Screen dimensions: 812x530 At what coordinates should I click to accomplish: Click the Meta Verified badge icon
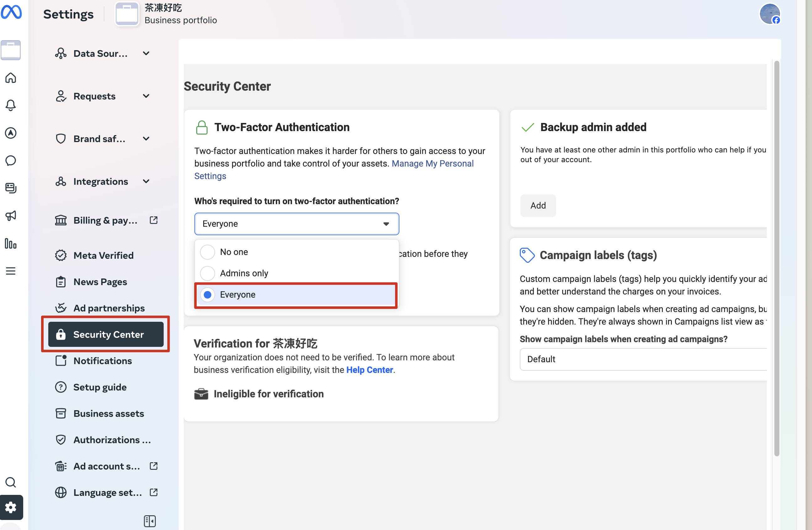point(61,255)
